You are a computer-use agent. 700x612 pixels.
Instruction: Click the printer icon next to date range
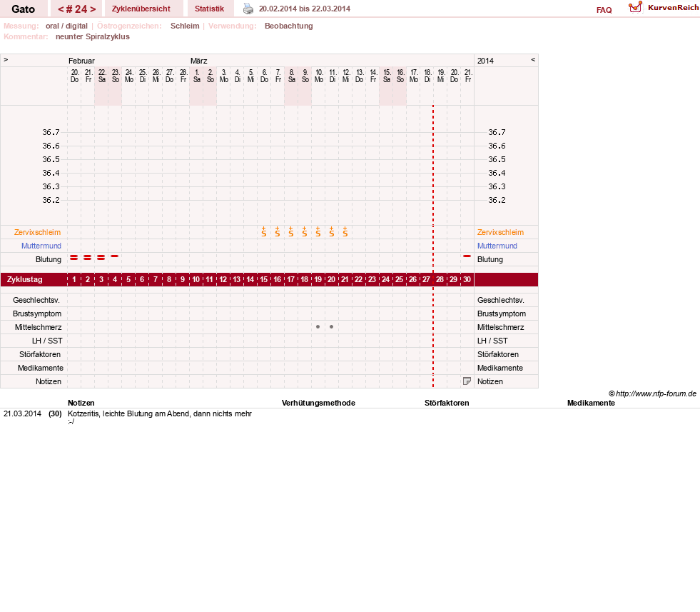coord(248,9)
